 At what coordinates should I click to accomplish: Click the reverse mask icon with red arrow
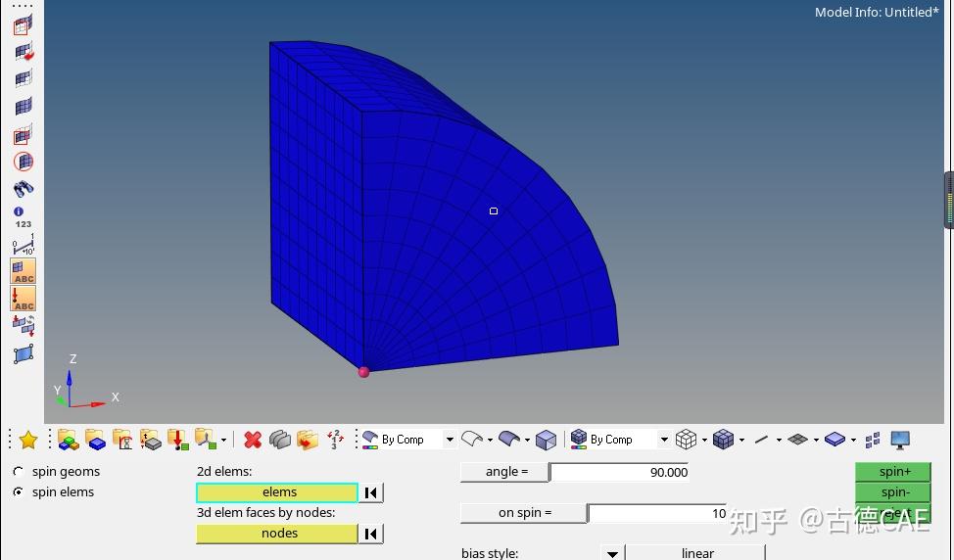[24, 52]
